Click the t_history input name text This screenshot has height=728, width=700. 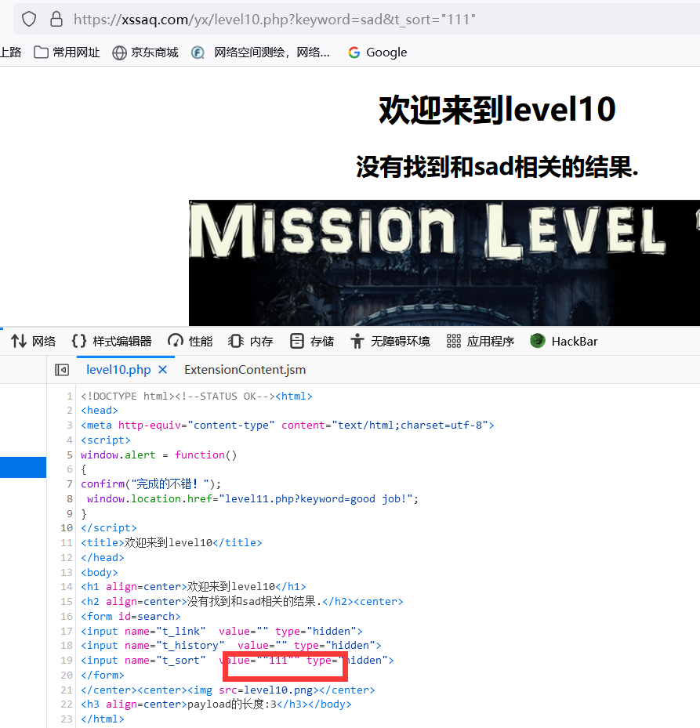point(190,646)
